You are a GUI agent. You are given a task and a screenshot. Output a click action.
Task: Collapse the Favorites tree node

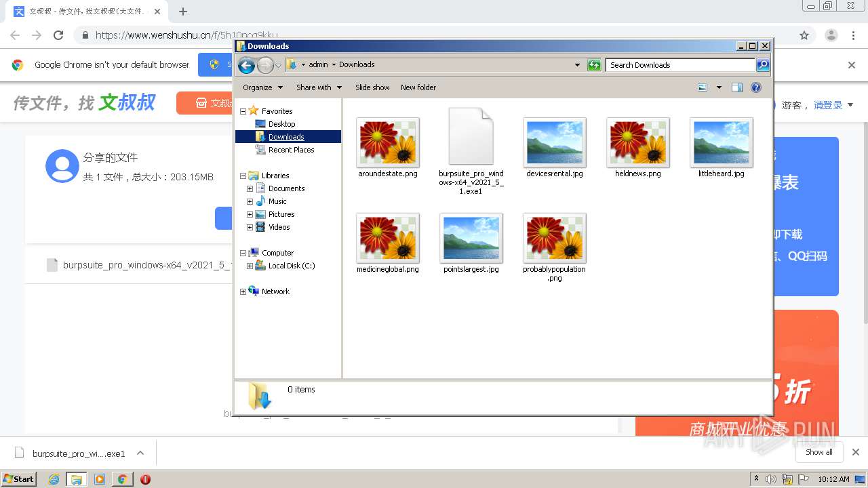(x=243, y=111)
